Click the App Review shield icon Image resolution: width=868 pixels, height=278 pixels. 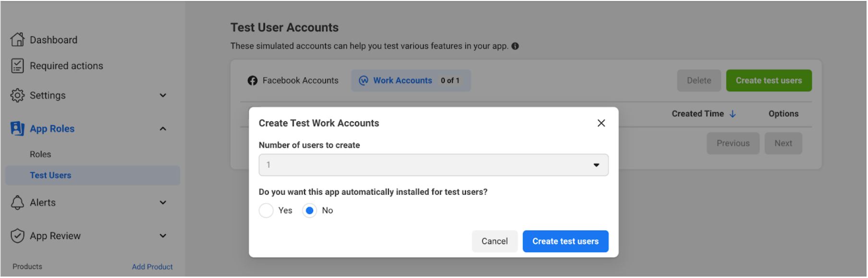17,236
